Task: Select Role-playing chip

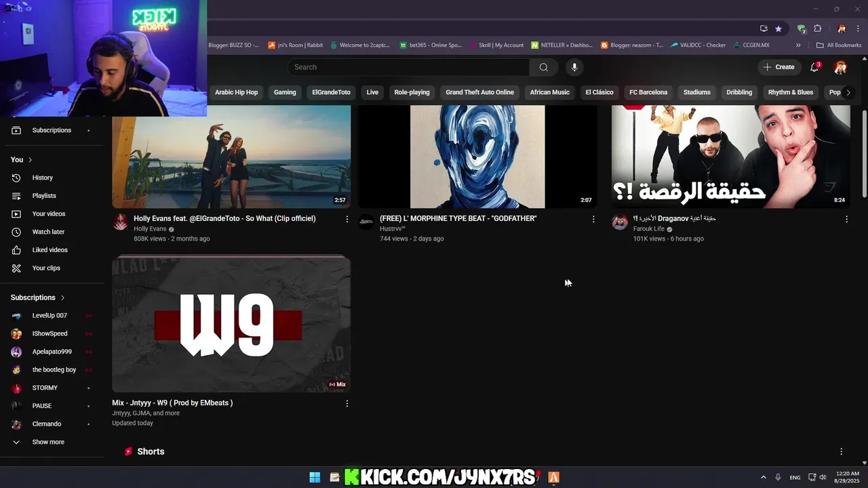Action: 412,92
